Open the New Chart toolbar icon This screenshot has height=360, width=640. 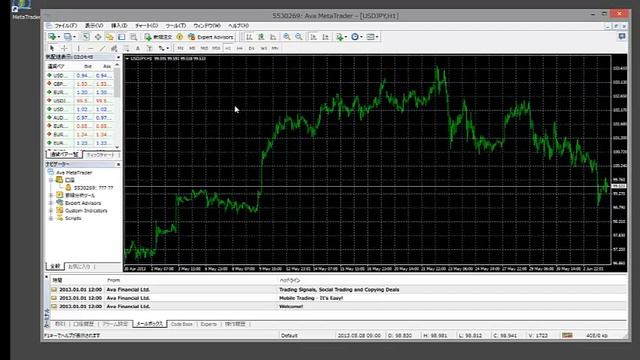pyautogui.click(x=53, y=37)
